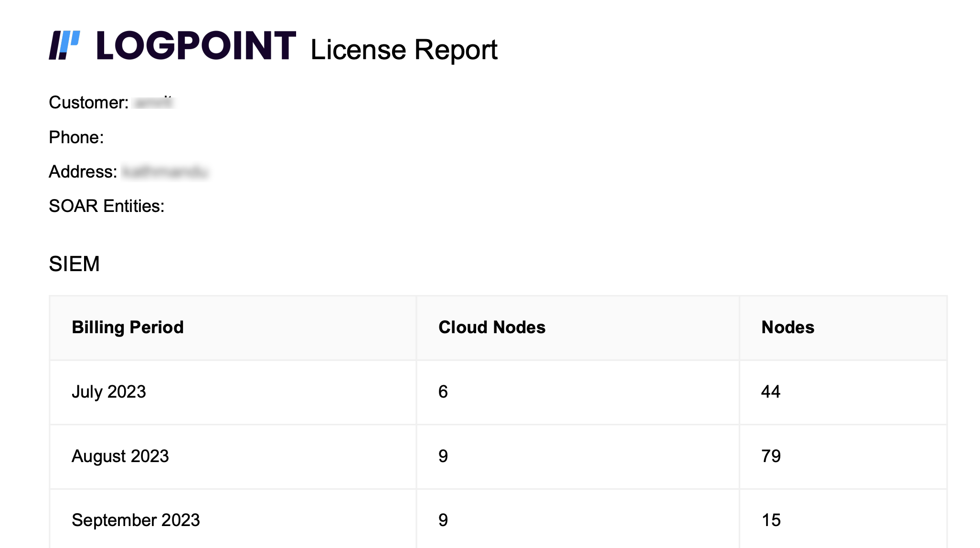This screenshot has width=980, height=548.
Task: Select the September 2023 billing period cell
Action: click(136, 520)
